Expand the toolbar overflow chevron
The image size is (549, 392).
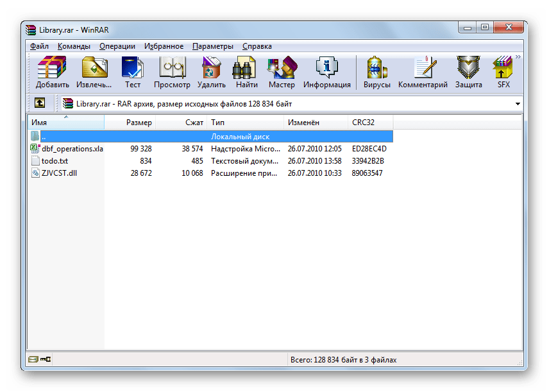point(518,56)
